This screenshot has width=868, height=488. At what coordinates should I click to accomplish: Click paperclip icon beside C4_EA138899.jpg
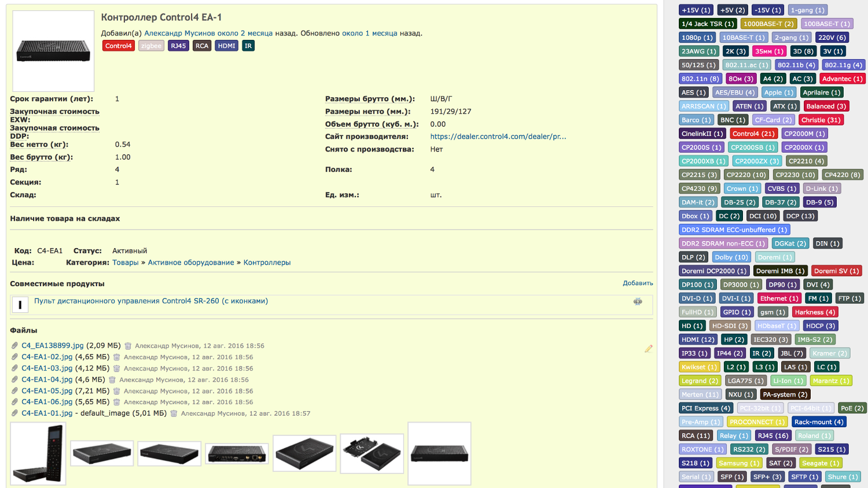tap(14, 346)
